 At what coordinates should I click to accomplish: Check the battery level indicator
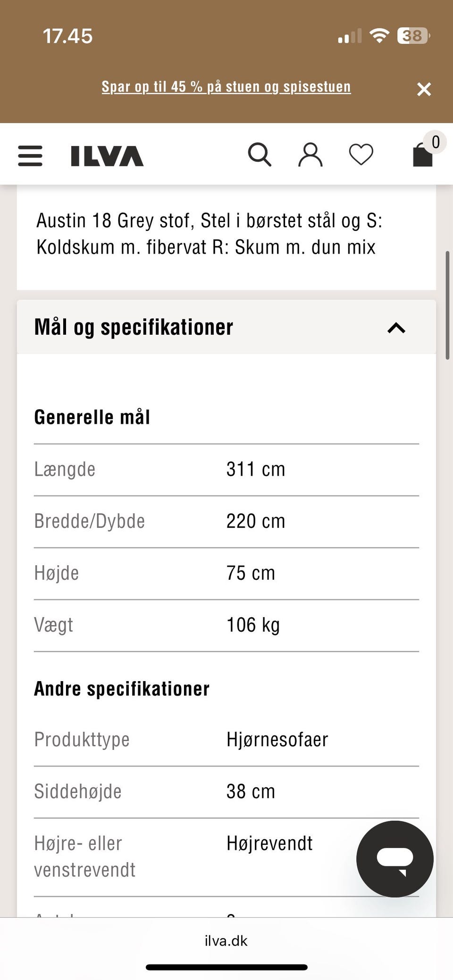(412, 35)
